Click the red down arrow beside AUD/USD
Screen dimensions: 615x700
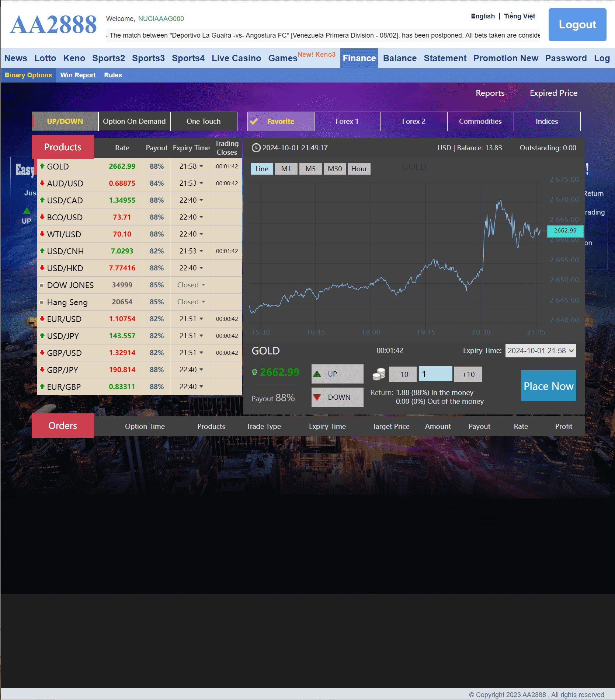pos(42,183)
